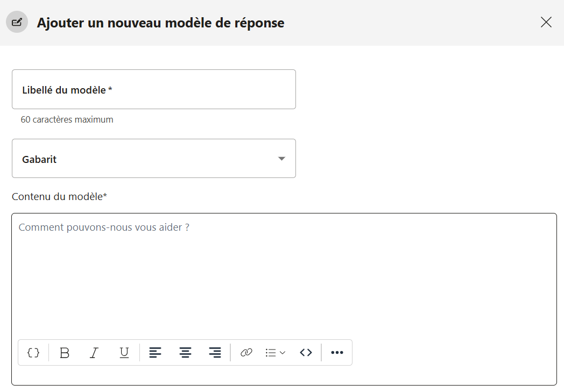
Task: Click the Contenu du modèle label
Action: [x=59, y=197]
